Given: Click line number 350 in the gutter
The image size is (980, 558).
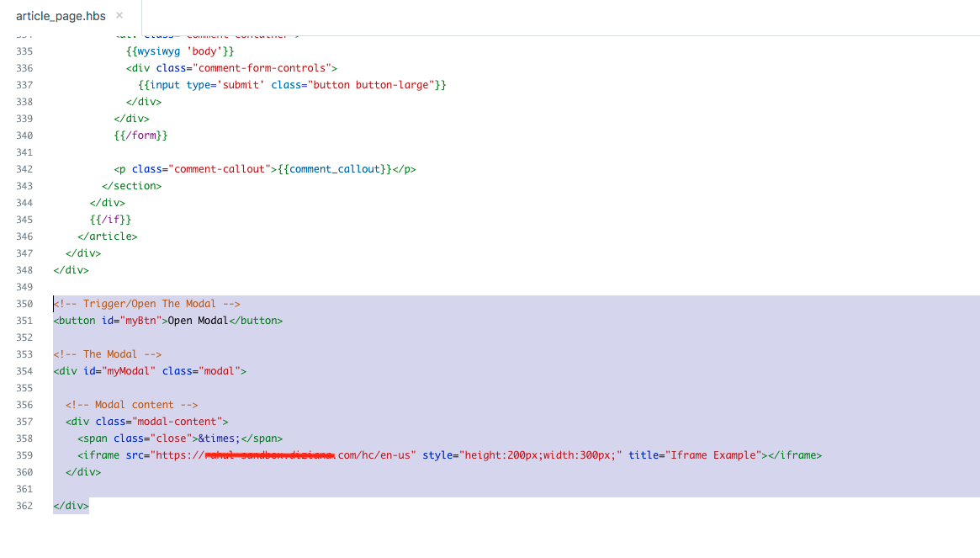Looking at the screenshot, I should pyautogui.click(x=24, y=304).
